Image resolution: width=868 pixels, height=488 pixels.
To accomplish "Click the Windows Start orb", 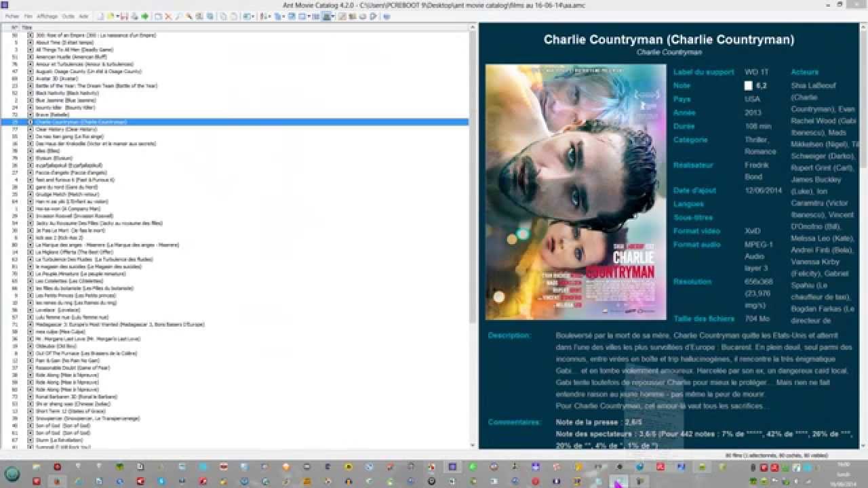I will tap(12, 473).
